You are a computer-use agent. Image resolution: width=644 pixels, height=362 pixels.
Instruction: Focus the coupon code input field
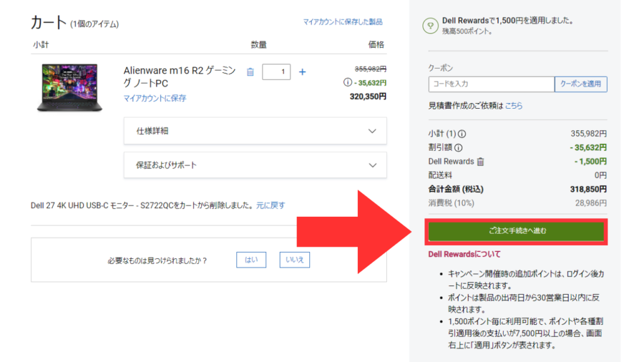pos(491,84)
